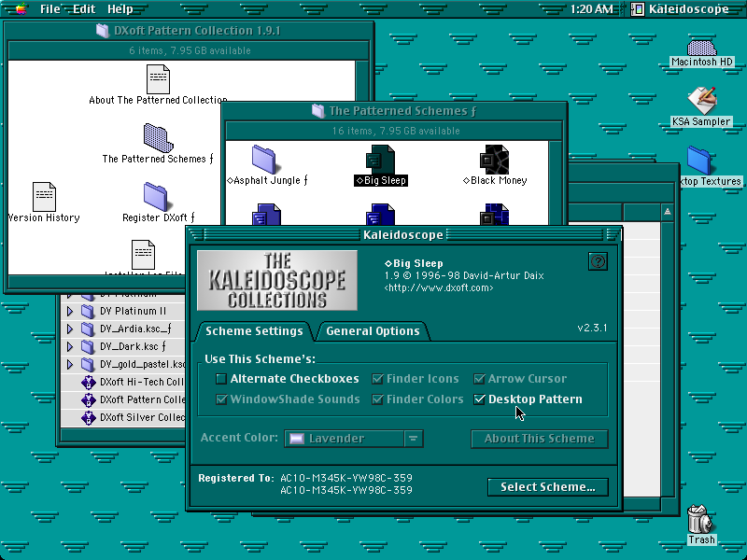Screen dimensions: 747x560
Task: Select the DV_Dark.ksc folder icon
Action: 88,346
